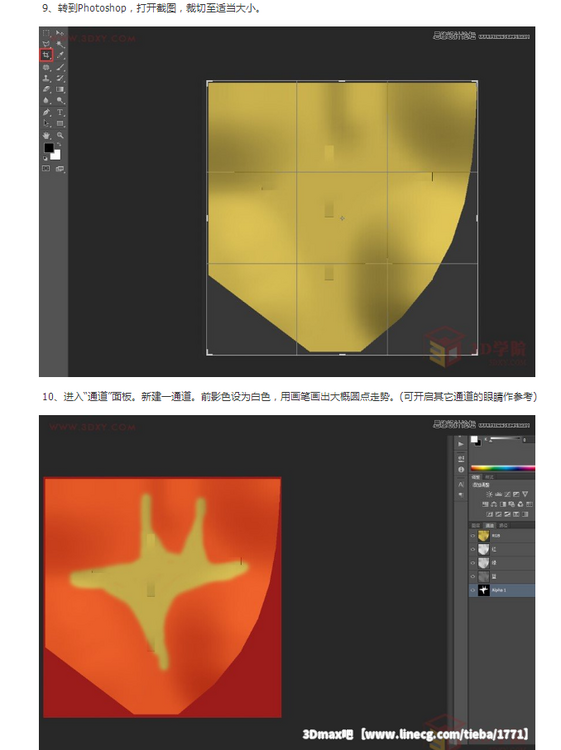Pick the Blur drop tool

(x=46, y=100)
